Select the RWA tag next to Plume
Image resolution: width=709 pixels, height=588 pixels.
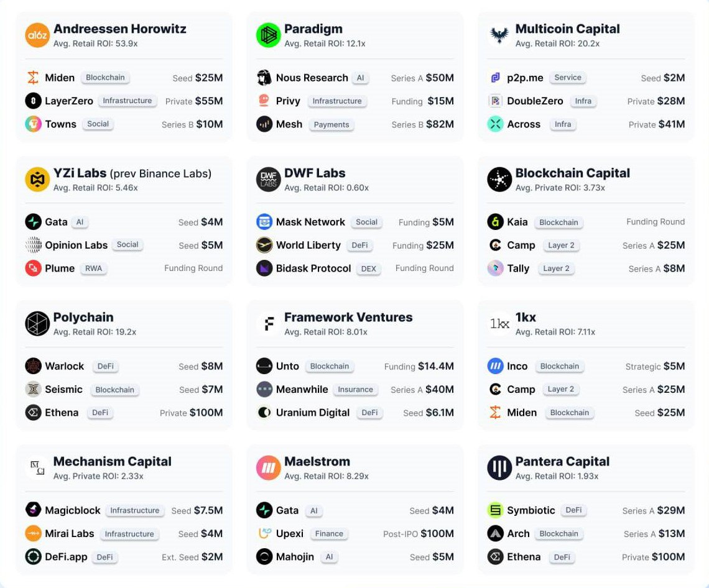(x=93, y=269)
